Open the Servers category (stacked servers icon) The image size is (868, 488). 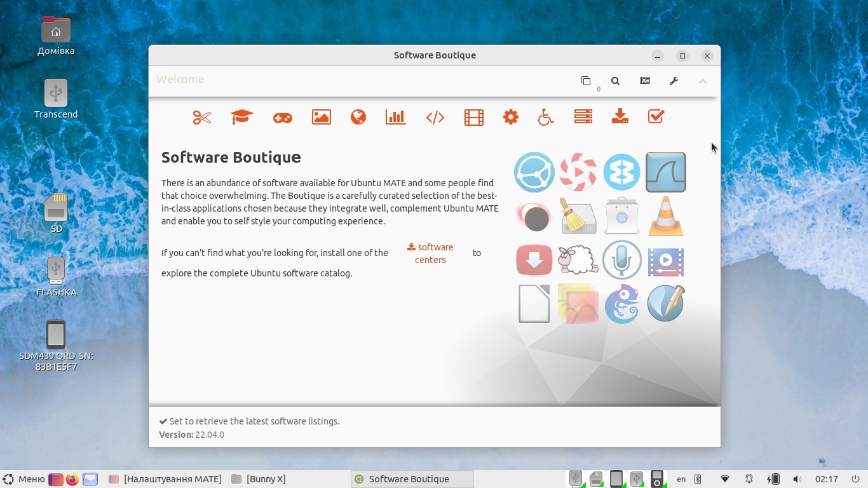coord(583,116)
